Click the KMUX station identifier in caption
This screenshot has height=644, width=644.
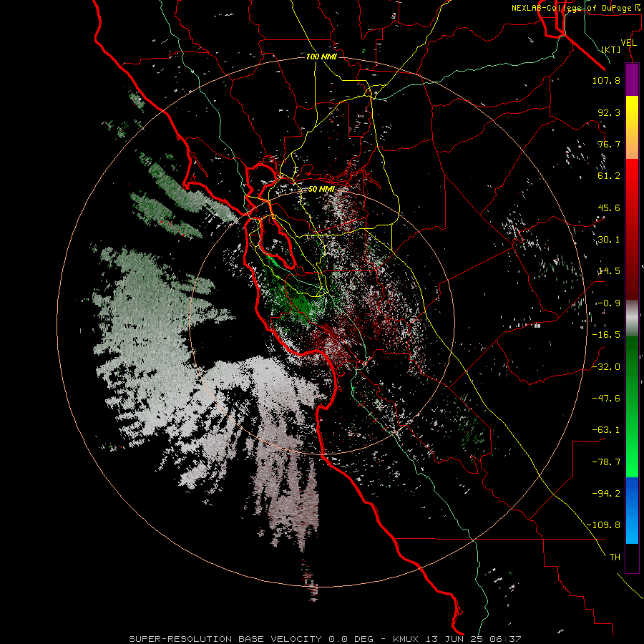pyautogui.click(x=407, y=639)
